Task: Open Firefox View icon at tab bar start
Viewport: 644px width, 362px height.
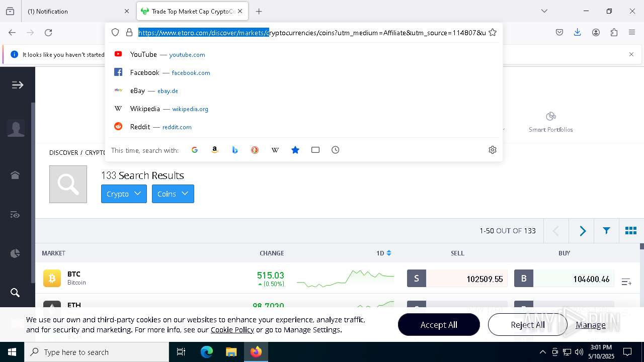Action: [10, 11]
